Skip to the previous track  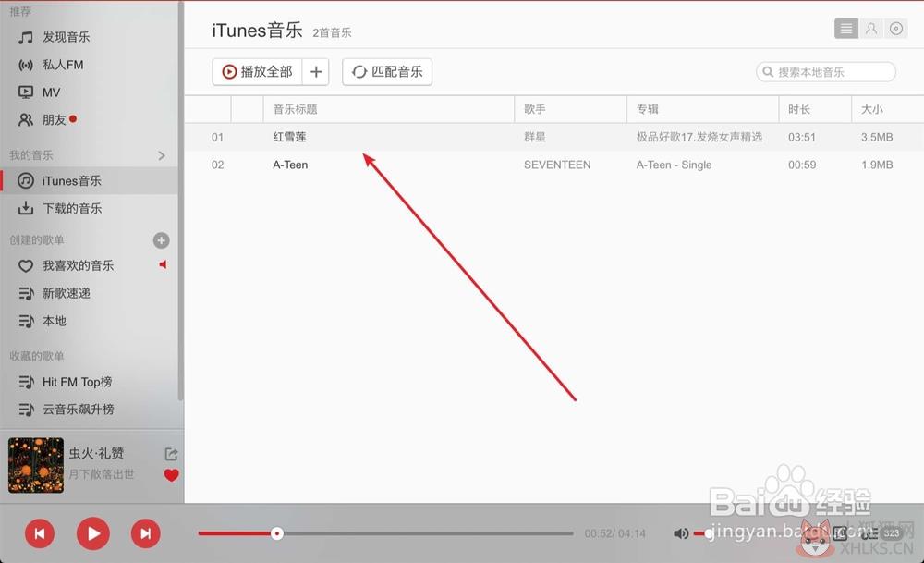coord(40,533)
